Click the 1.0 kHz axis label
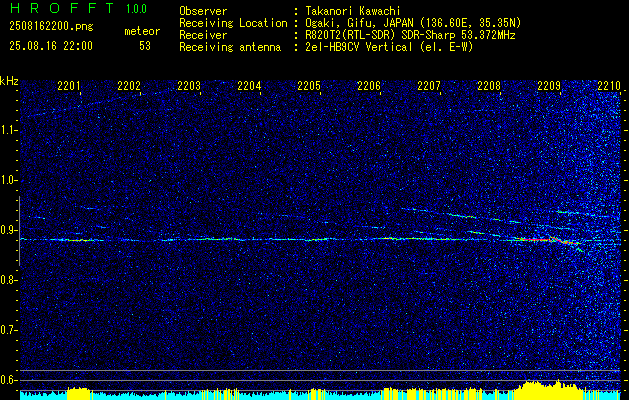This screenshot has width=629, height=400. tap(8, 180)
